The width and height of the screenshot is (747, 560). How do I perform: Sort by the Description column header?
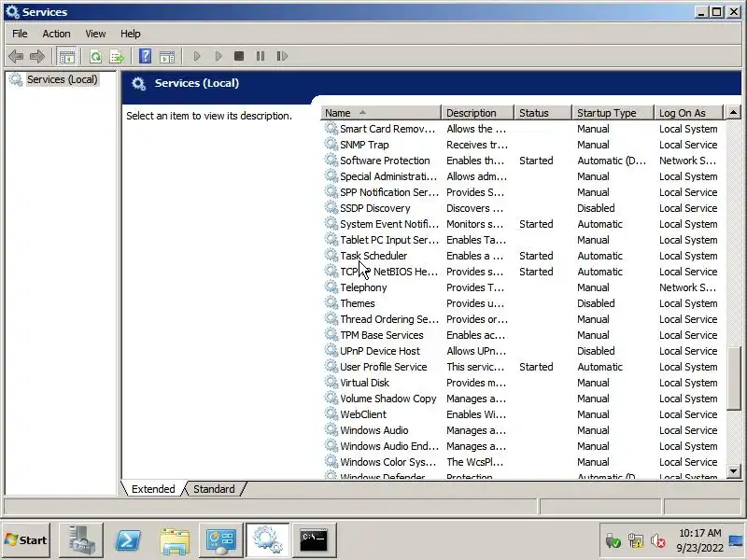pos(478,113)
